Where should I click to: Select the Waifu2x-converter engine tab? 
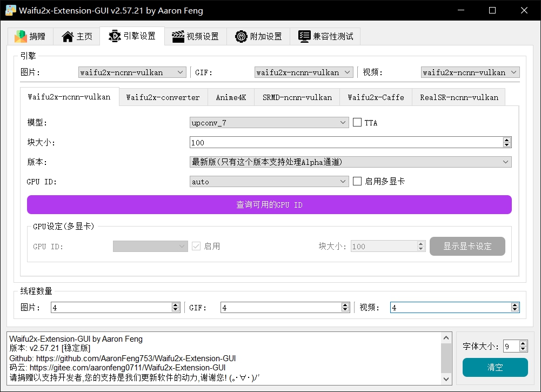coord(163,97)
